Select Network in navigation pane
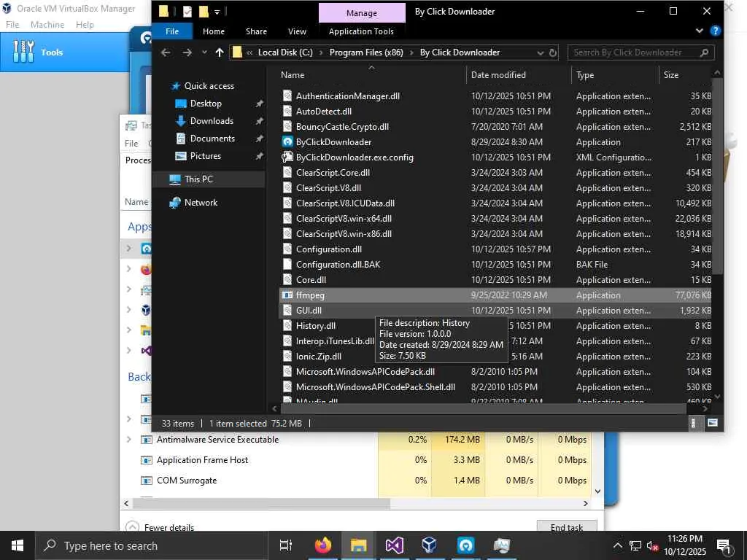The image size is (747, 560). coord(201,203)
